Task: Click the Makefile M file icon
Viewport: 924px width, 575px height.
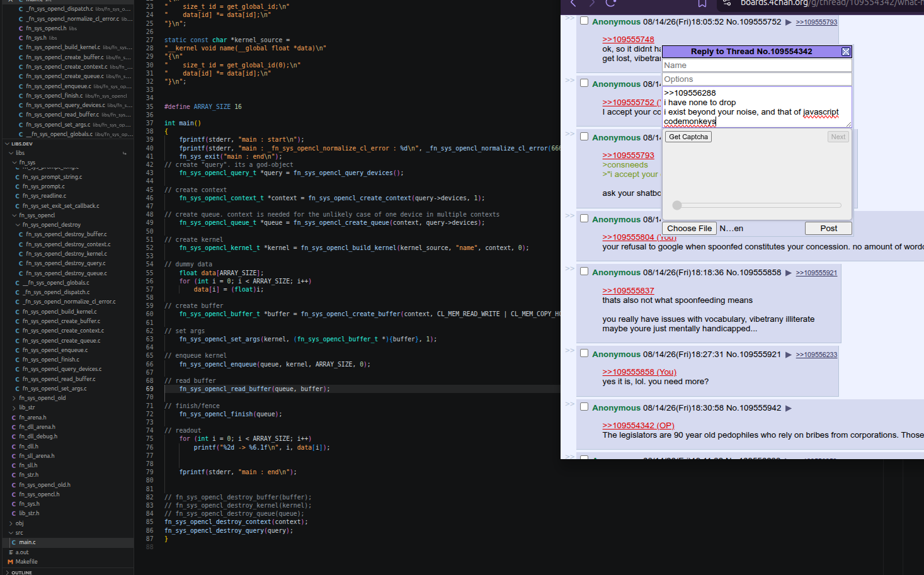Action: (10, 562)
